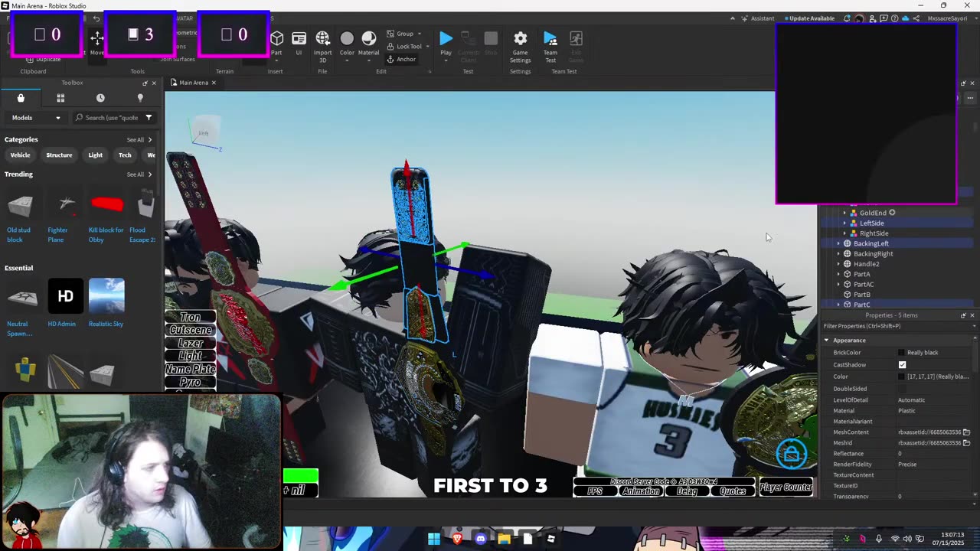Open the Lock Tool dropdown arrow

[427, 46]
